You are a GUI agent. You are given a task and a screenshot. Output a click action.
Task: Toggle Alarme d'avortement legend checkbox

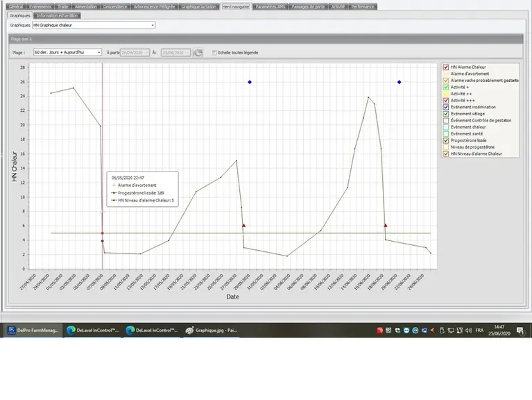446,74
